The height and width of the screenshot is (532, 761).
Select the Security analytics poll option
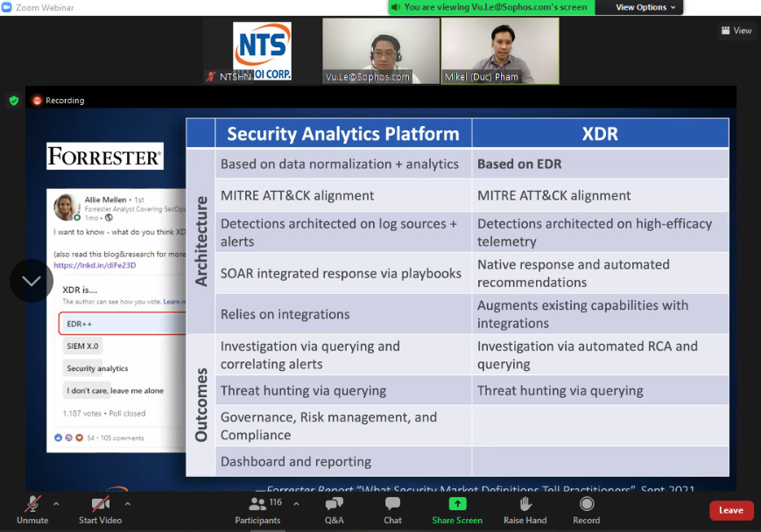(x=97, y=368)
